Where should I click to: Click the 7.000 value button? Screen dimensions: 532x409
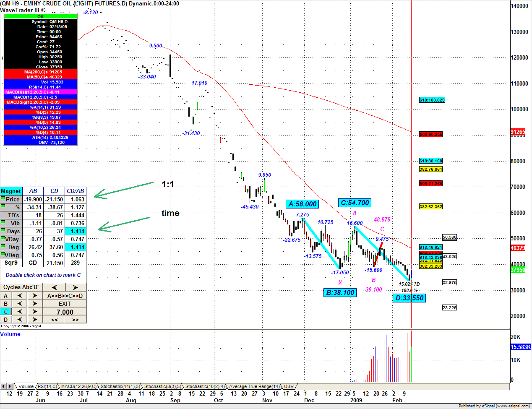(x=65, y=312)
